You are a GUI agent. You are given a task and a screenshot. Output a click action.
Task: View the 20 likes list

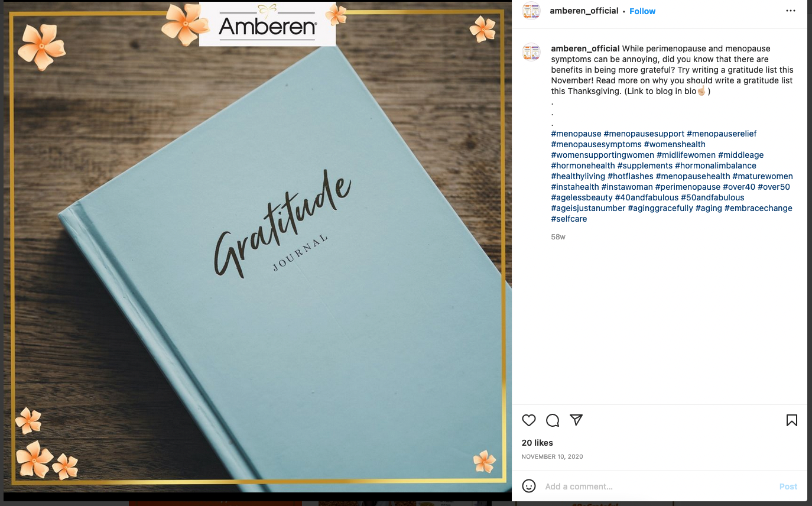(537, 443)
